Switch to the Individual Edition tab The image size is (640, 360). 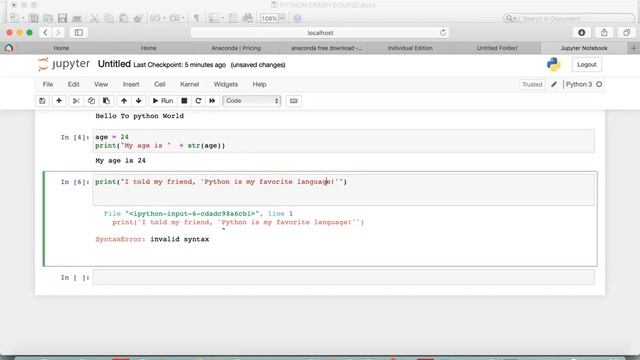[x=410, y=48]
